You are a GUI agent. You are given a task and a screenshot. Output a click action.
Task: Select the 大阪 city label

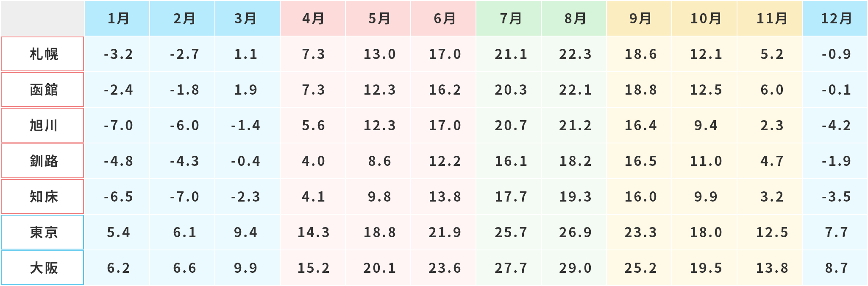43,268
